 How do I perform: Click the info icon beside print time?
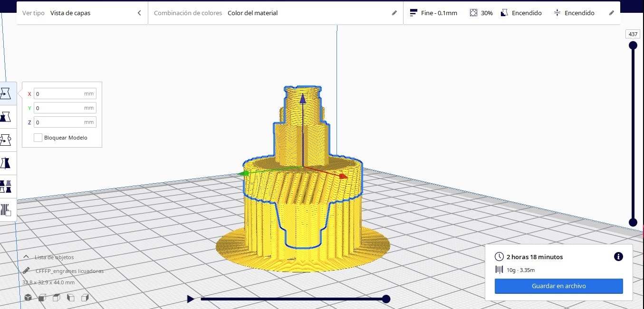(x=618, y=257)
